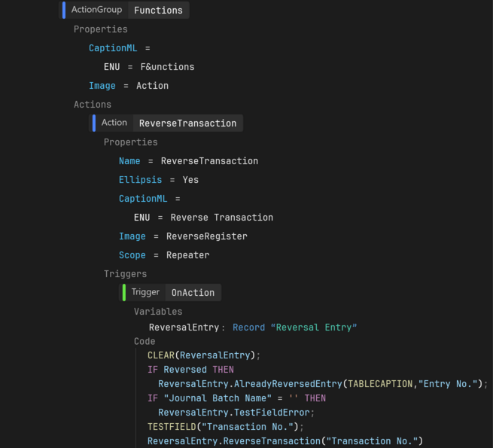Click the 'OnAction' trigger name chip

193,293
